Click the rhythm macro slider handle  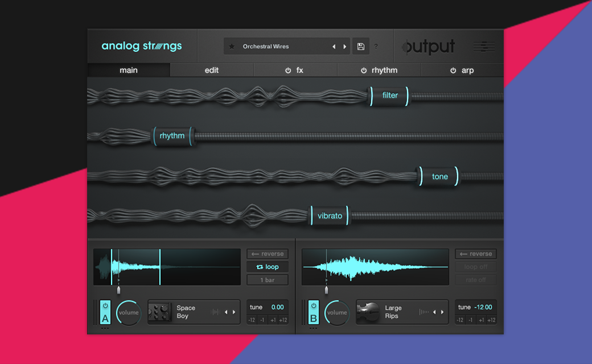click(172, 136)
